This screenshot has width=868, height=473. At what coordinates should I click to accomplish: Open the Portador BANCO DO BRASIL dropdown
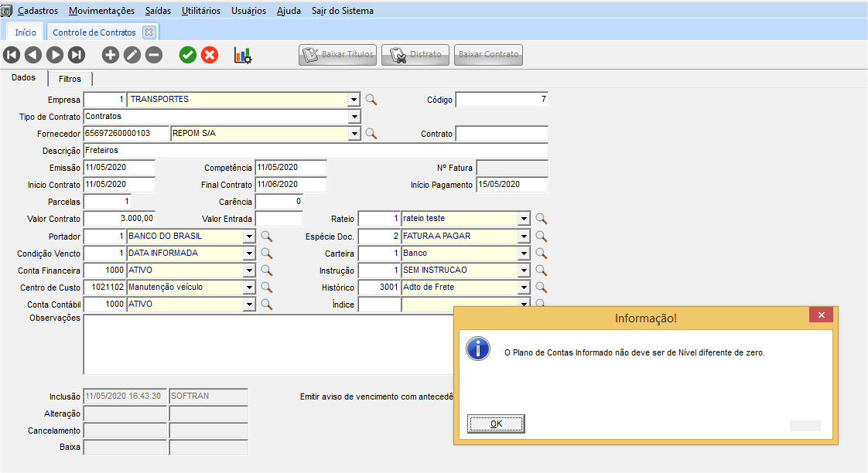point(249,236)
